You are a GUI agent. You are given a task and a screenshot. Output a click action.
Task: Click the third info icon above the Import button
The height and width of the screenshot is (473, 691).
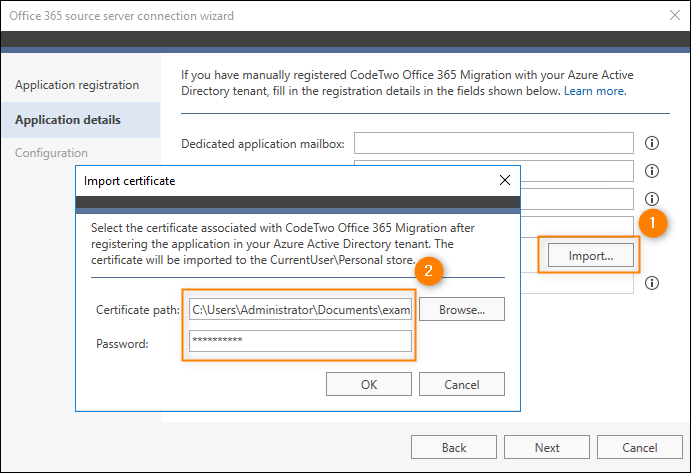pos(652,199)
